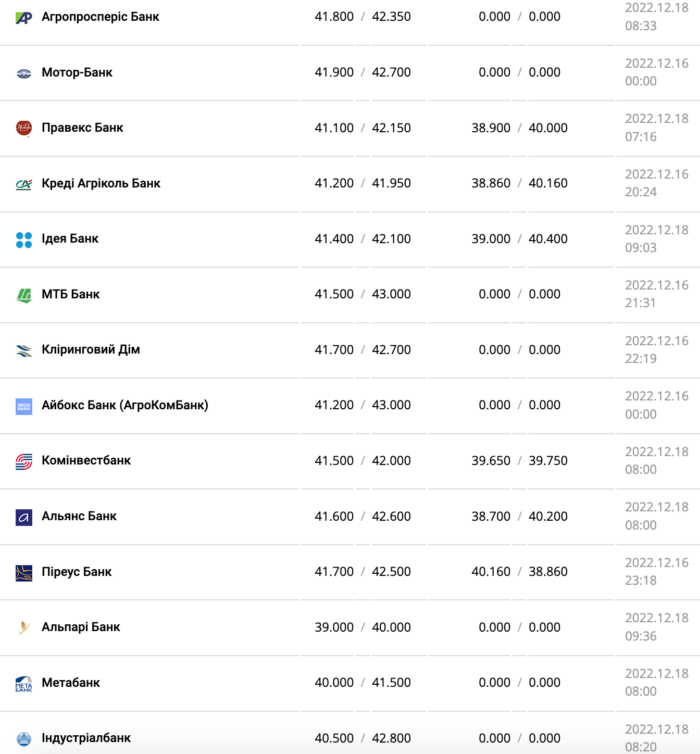700x754 pixels.
Task: Follow the Піреус Банк name link
Action: pyautogui.click(x=77, y=572)
